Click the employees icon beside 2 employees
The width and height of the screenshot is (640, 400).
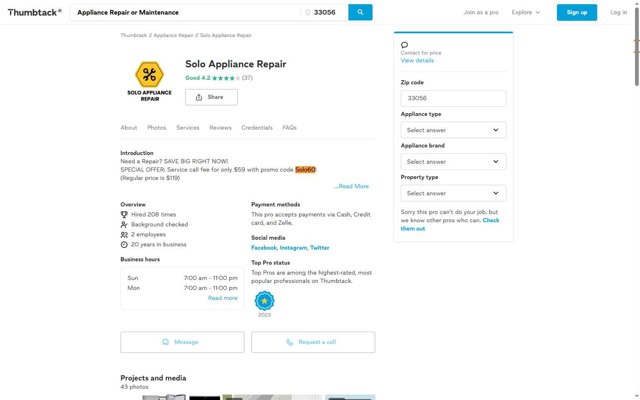(124, 235)
